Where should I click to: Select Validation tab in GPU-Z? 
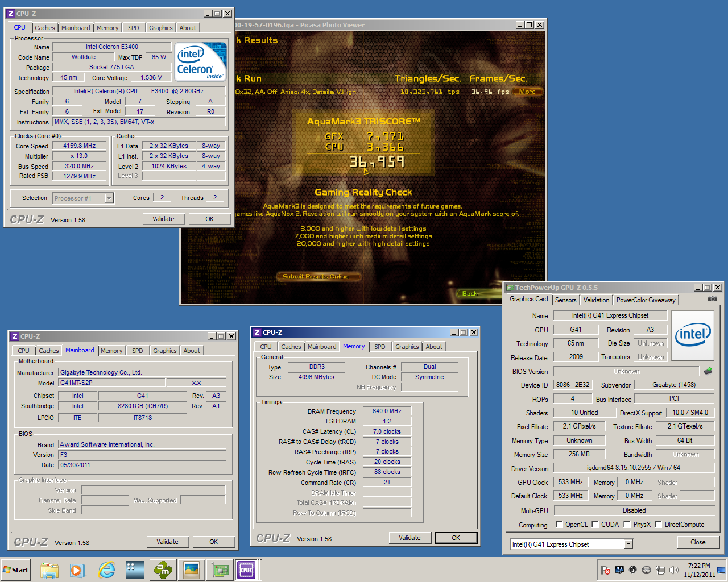click(596, 300)
